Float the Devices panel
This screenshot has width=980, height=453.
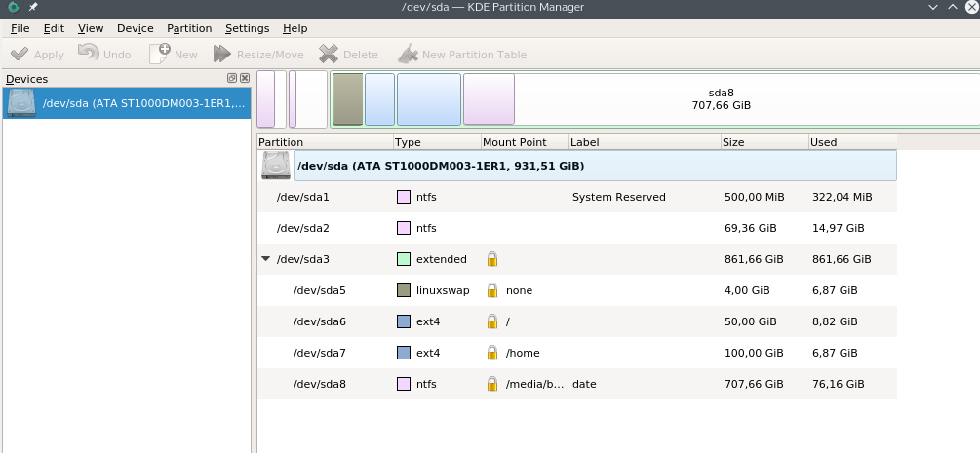click(232, 78)
